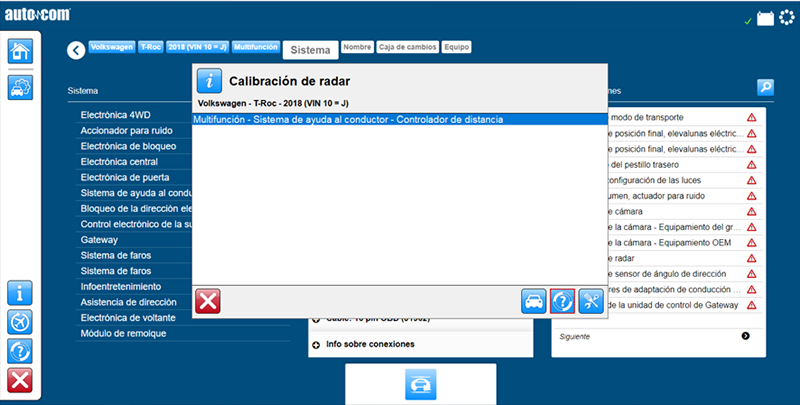The width and height of the screenshot is (800, 405).
Task: Click the car scan icon at bottom center
Action: [x=420, y=384]
